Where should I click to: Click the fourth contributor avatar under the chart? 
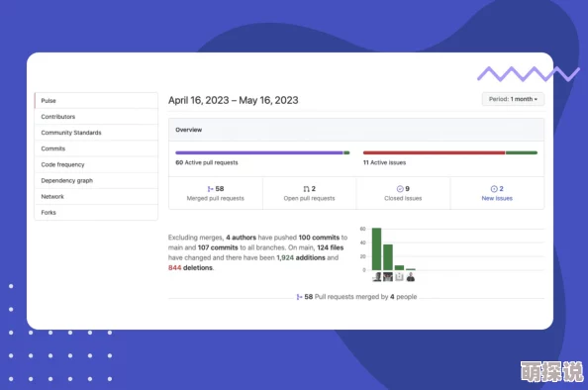(x=411, y=277)
